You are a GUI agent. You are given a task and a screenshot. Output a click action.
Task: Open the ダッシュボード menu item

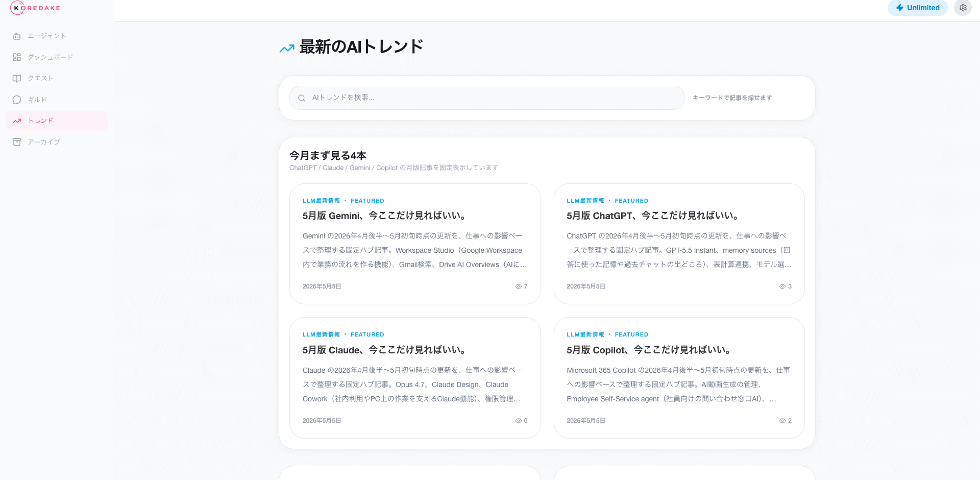57,57
